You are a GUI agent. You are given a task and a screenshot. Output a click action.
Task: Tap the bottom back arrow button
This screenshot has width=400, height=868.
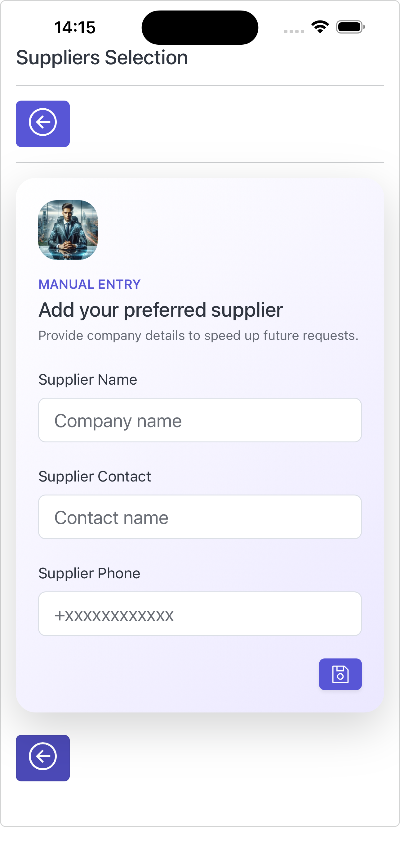click(x=43, y=757)
